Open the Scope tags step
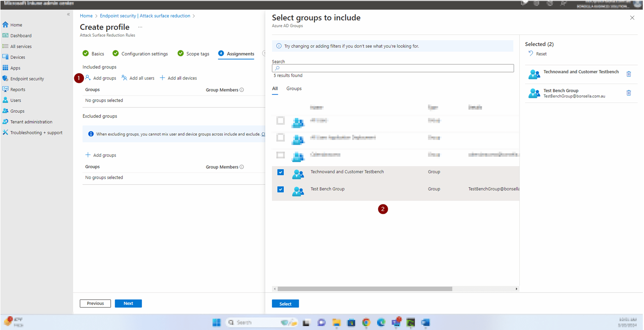Image resolution: width=644 pixels, height=330 pixels. tap(194, 53)
